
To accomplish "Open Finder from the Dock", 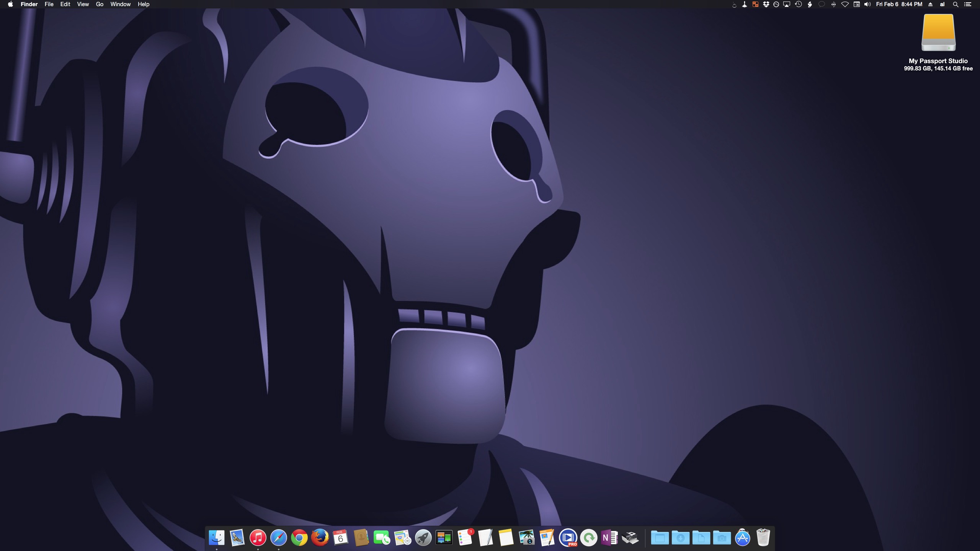I will (x=217, y=538).
